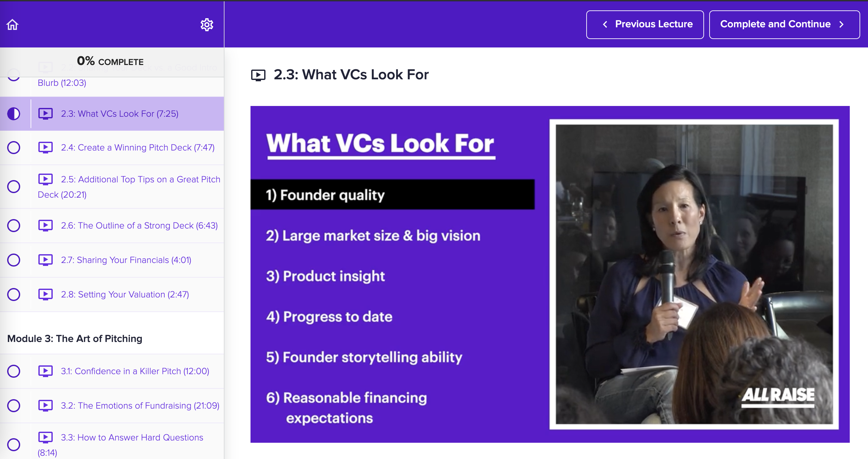Click the left chevron on Previous Lecture

click(x=605, y=24)
